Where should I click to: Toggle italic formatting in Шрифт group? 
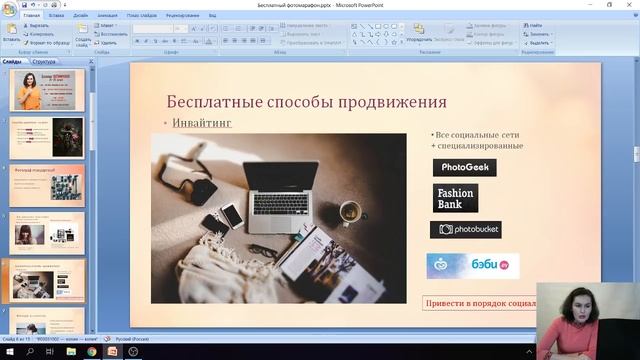pyautogui.click(x=146, y=41)
